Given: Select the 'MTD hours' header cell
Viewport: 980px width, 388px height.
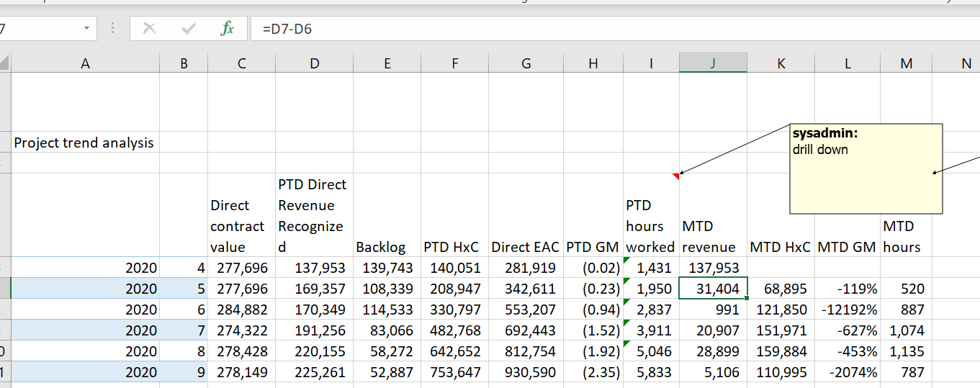Looking at the screenshot, I should (x=906, y=215).
